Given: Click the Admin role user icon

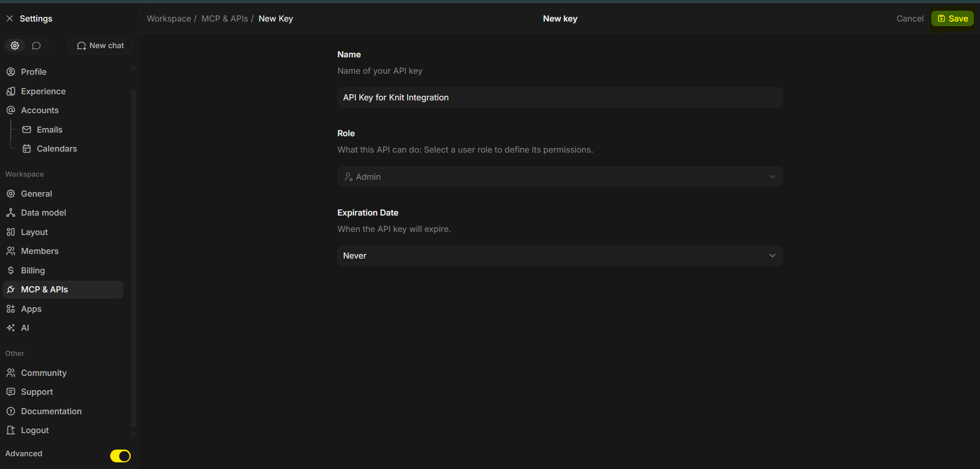Looking at the screenshot, I should coord(349,177).
